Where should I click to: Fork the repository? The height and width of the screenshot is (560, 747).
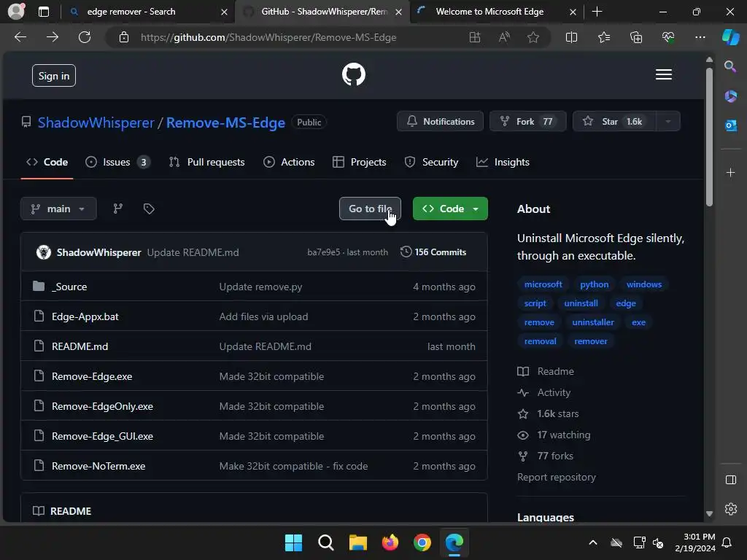point(528,122)
